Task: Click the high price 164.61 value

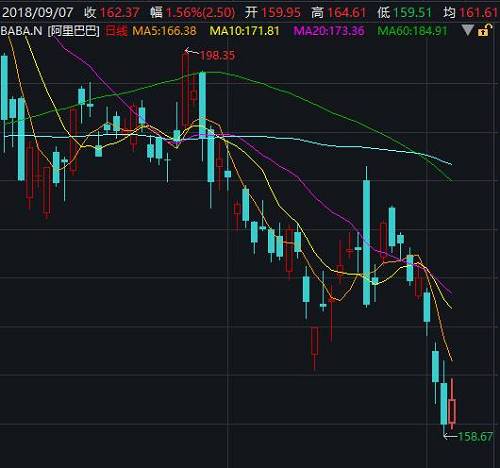Action: (347, 13)
